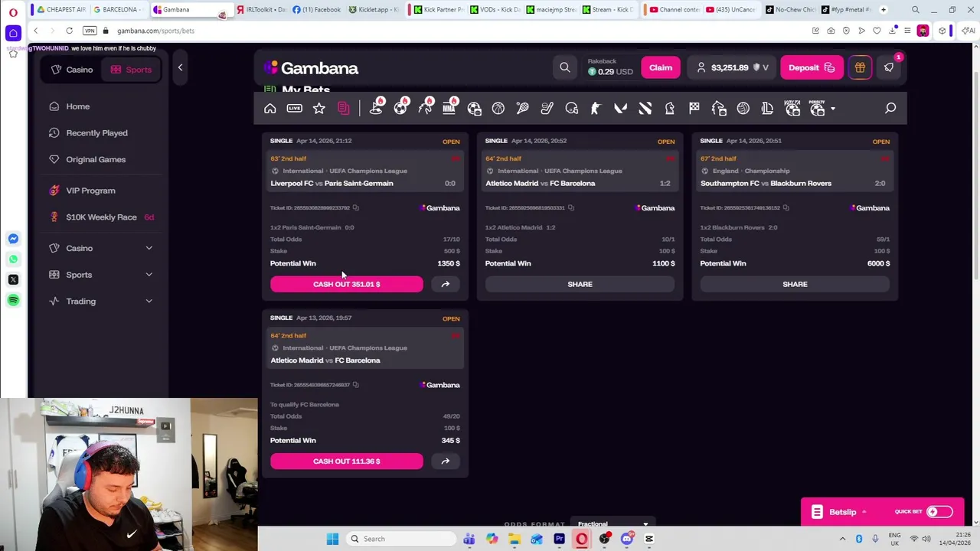Open the Fractional odds format dropdown

pos(612,524)
